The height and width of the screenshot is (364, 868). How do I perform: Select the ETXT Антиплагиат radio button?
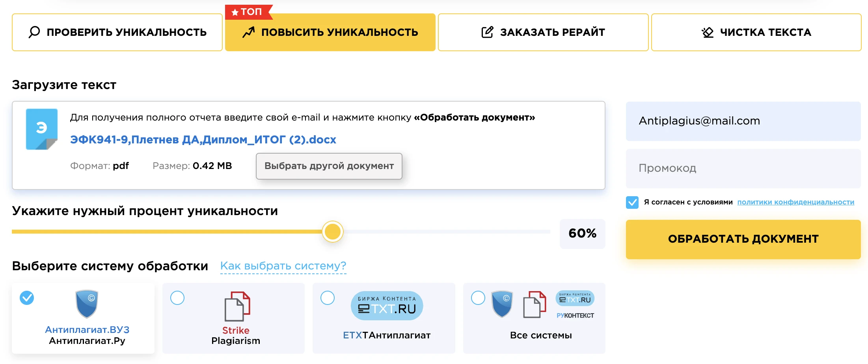[x=328, y=299]
